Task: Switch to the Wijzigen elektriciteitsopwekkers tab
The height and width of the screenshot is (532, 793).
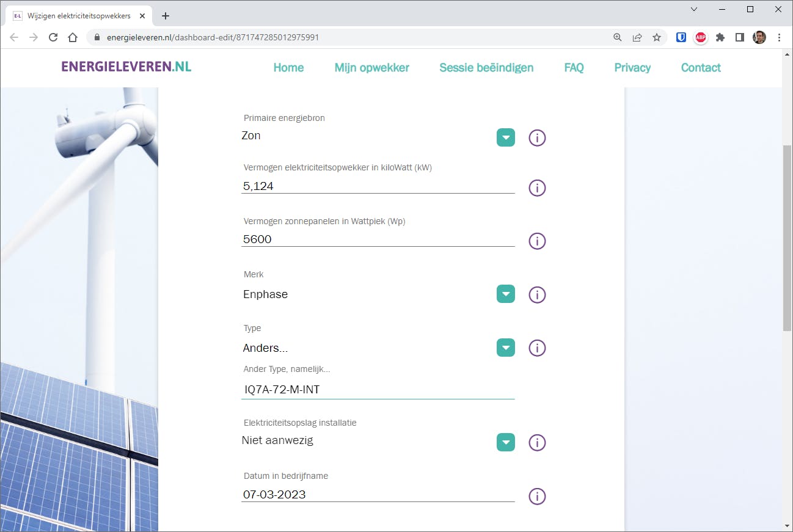Action: (79, 15)
